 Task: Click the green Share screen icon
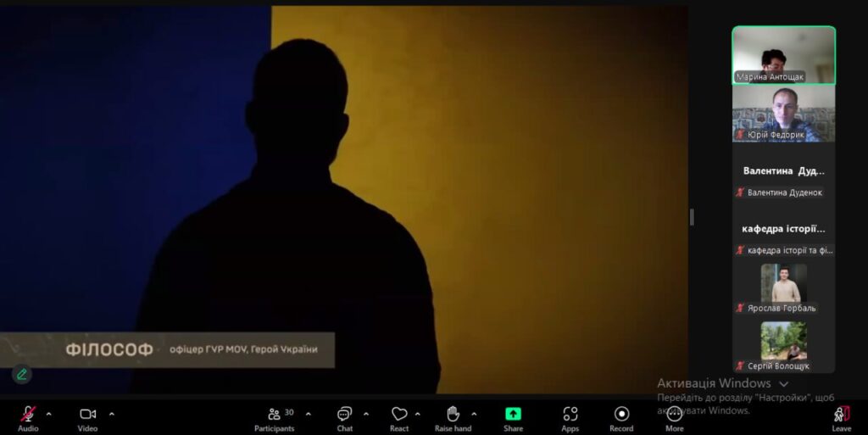pyautogui.click(x=513, y=415)
